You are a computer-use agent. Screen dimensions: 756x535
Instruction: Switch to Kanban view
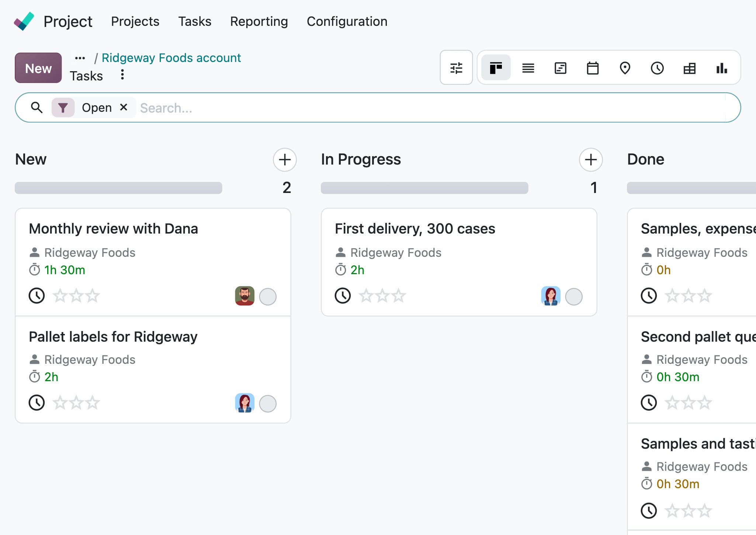point(496,68)
